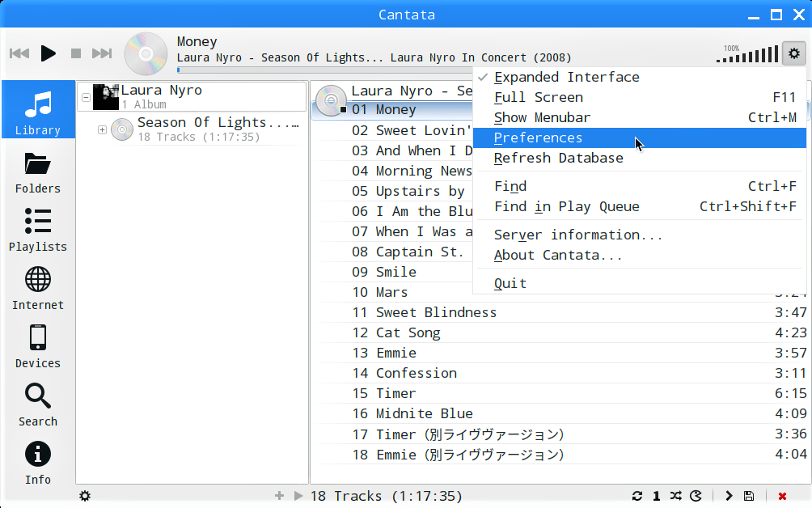Select Laura Nyro artist in library

[x=192, y=97]
